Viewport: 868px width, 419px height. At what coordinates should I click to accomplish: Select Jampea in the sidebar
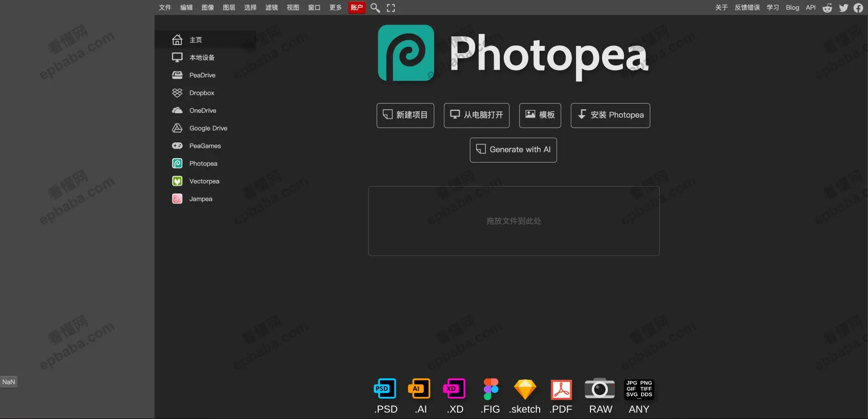click(205, 199)
